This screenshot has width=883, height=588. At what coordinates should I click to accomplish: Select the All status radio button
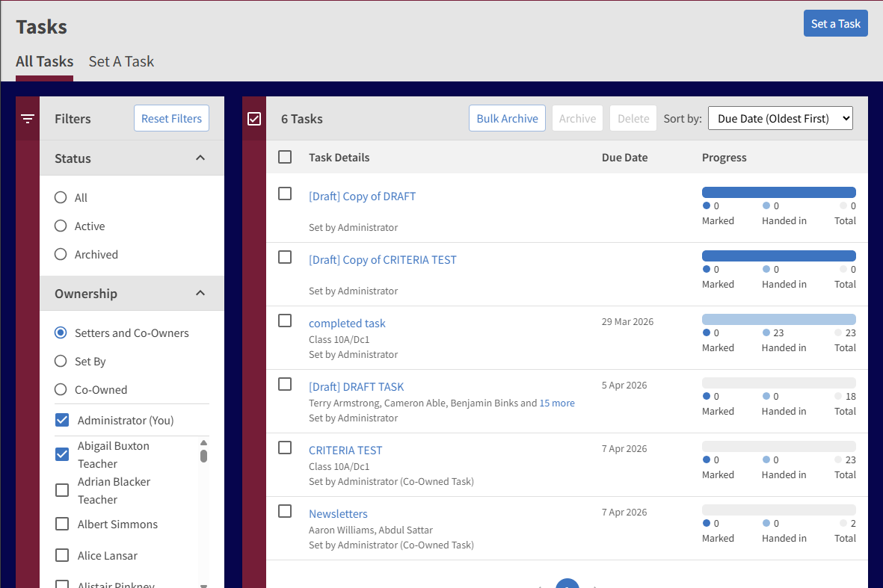[x=61, y=197]
